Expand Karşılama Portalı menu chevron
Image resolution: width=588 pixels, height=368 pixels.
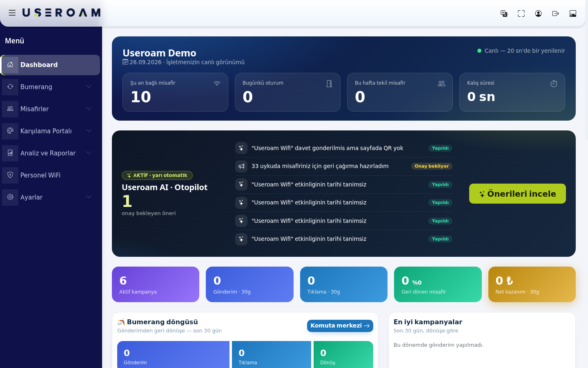tap(89, 131)
